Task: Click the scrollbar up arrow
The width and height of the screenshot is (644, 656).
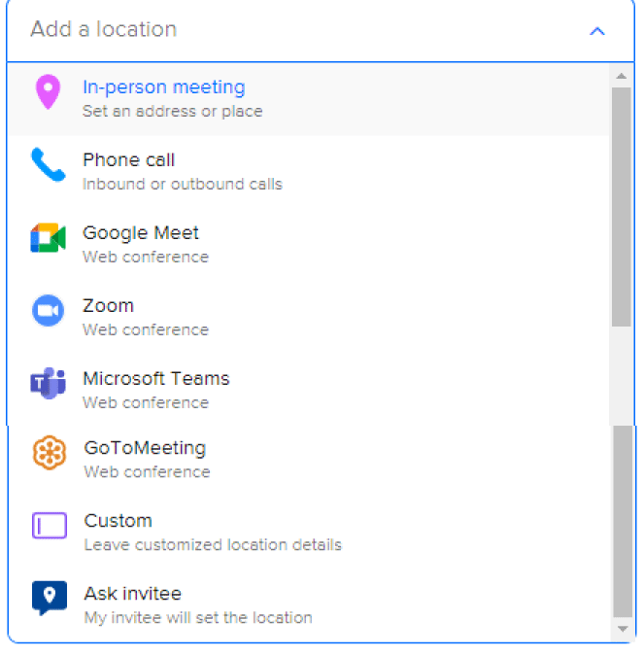Action: click(x=622, y=75)
